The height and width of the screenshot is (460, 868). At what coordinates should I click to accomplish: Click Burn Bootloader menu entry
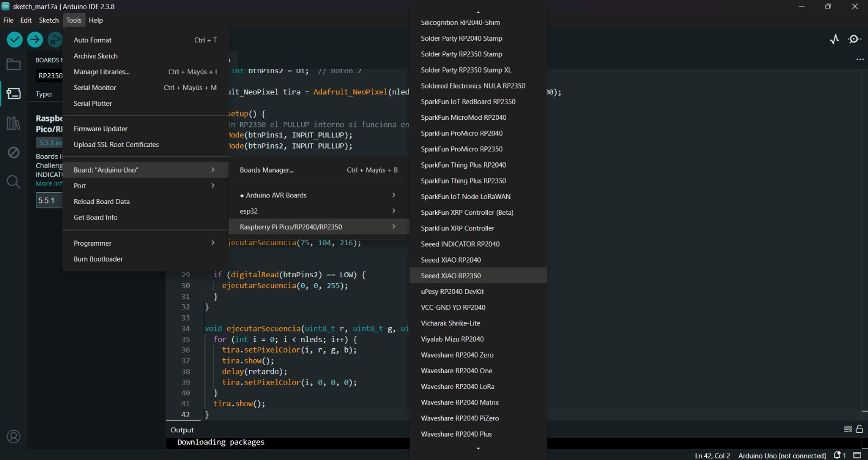click(98, 259)
